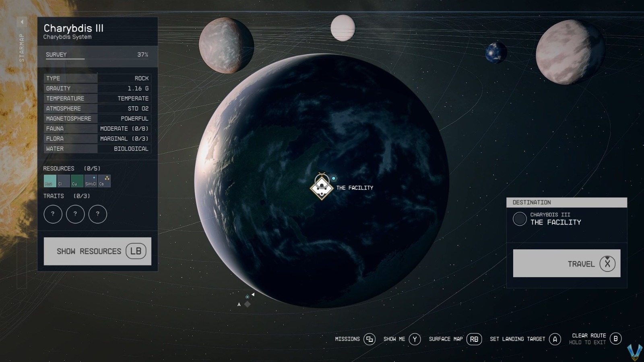
Task: Open the Starmap side tab
Action: 22,47
